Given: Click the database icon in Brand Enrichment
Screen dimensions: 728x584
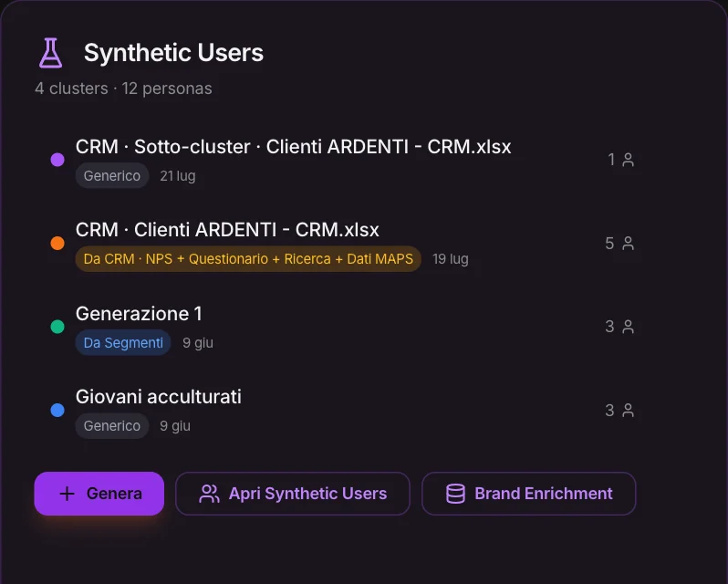Looking at the screenshot, I should [x=455, y=494].
